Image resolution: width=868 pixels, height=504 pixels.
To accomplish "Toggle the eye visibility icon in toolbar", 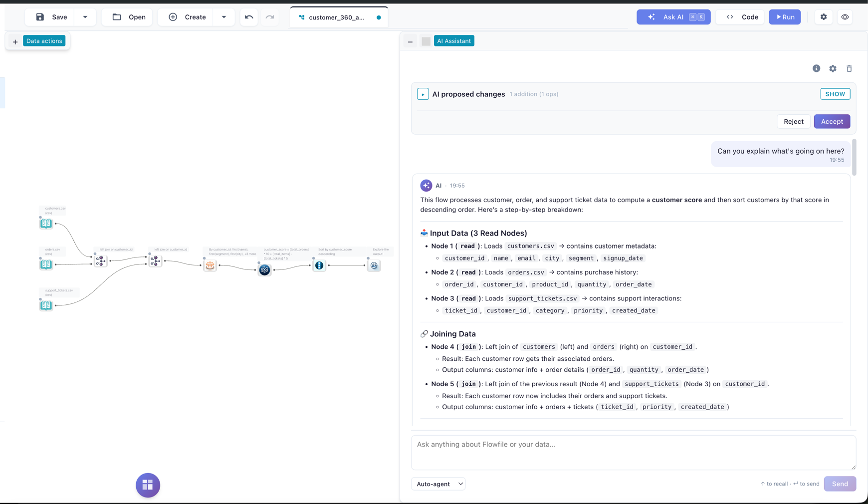I will point(845,17).
